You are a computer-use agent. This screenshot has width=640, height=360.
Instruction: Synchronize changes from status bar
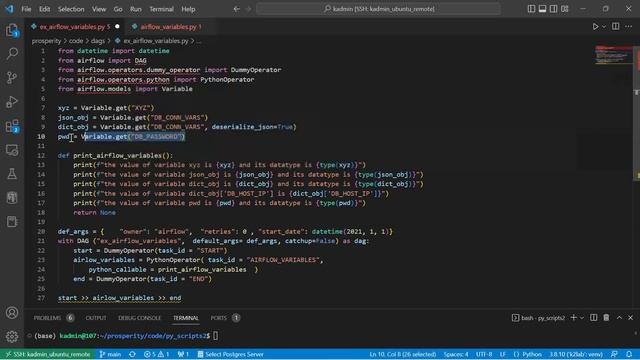coord(132,354)
